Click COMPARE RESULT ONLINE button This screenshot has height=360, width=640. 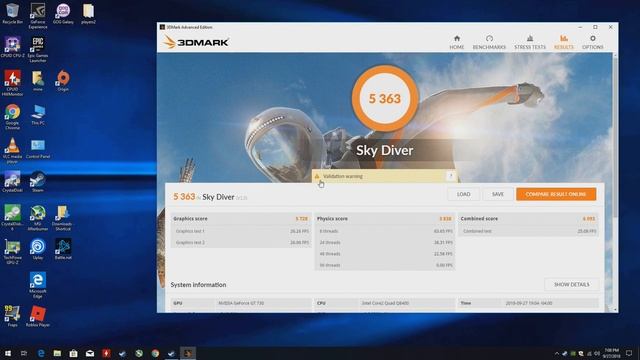[556, 194]
